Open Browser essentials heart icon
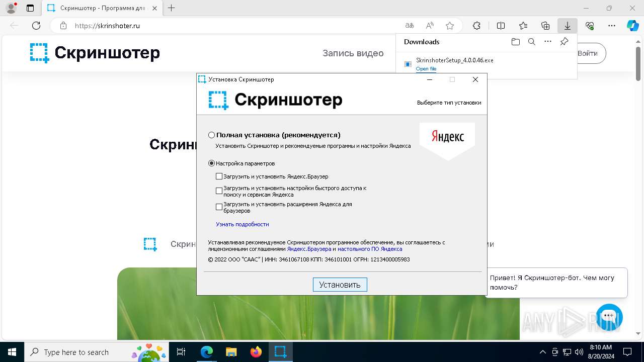644x362 pixels. tap(590, 26)
